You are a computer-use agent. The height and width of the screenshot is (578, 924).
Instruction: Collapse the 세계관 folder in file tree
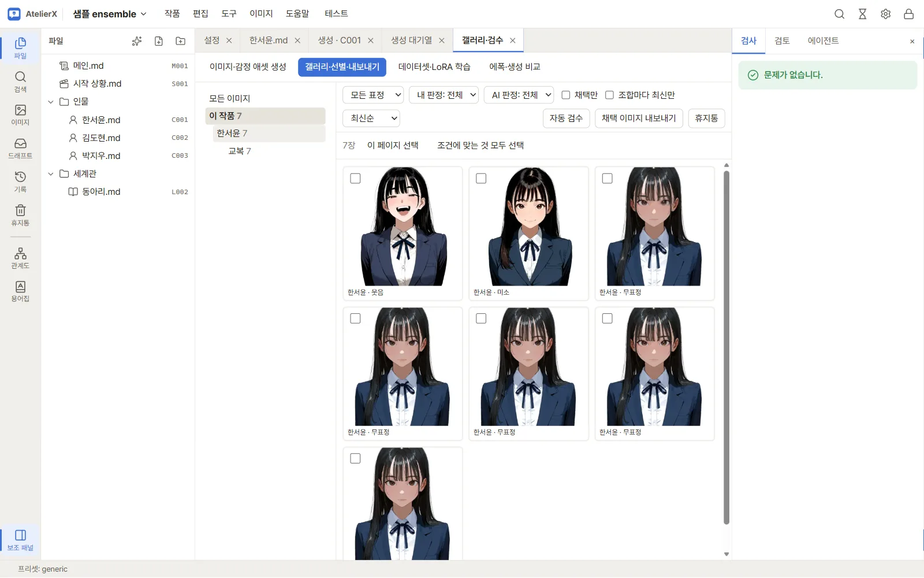(51, 174)
